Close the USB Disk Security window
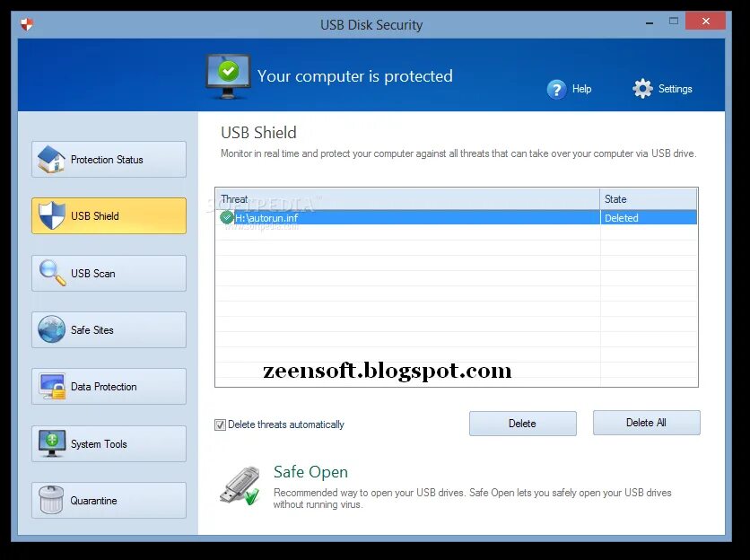This screenshot has width=750, height=560. coord(705,21)
